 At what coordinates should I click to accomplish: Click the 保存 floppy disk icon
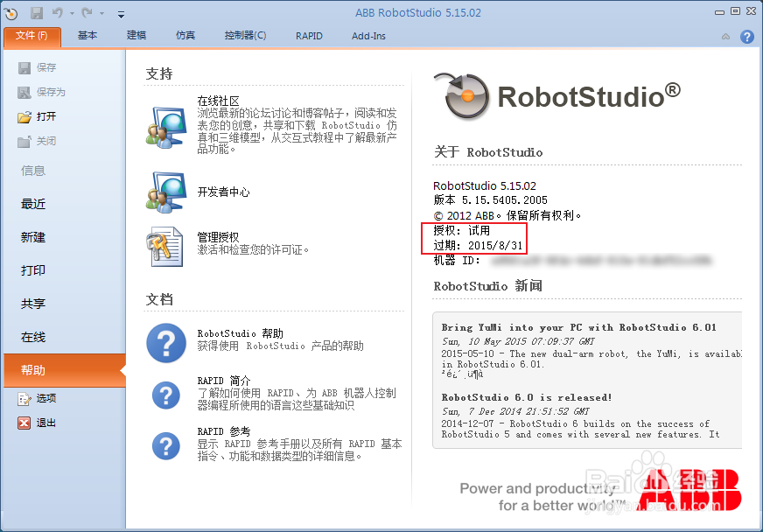(24, 67)
